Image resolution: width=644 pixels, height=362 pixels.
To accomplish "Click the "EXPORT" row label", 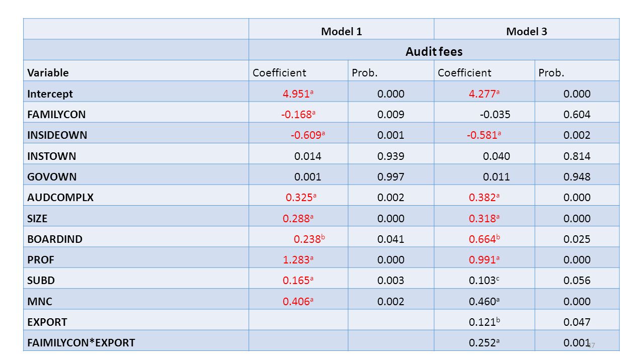I will coord(47,322).
